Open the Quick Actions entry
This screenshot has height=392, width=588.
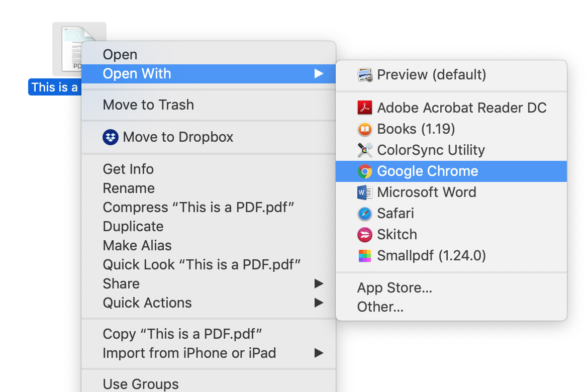click(x=209, y=303)
